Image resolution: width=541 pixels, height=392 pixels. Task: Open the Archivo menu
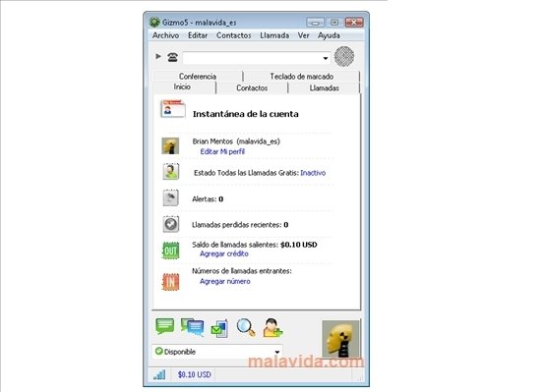pyautogui.click(x=165, y=35)
